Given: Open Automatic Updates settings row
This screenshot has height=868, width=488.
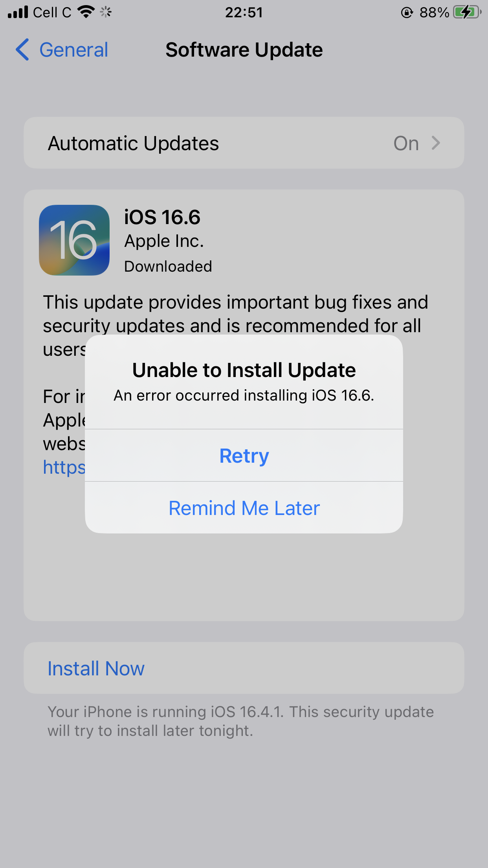Looking at the screenshot, I should click(244, 143).
